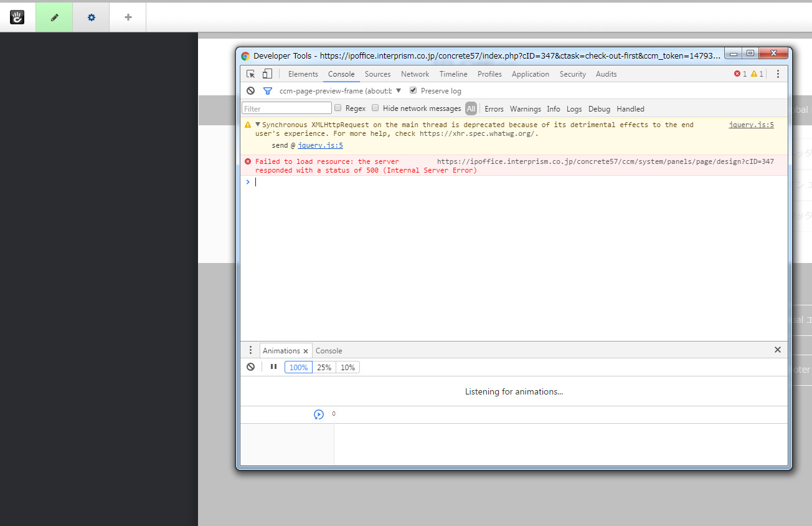This screenshot has width=812, height=526.
Task: Uncheck the Preserve log checkbox
Action: pyautogui.click(x=413, y=90)
